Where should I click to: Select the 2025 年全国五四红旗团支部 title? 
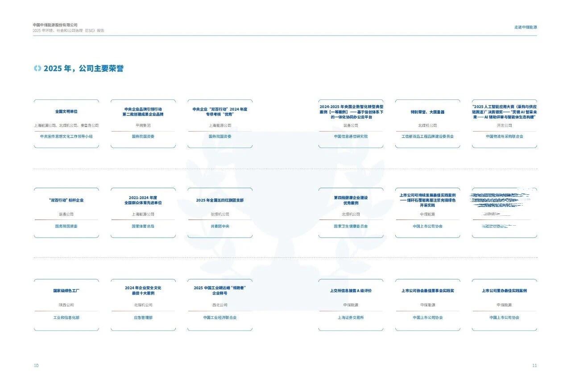click(x=220, y=200)
